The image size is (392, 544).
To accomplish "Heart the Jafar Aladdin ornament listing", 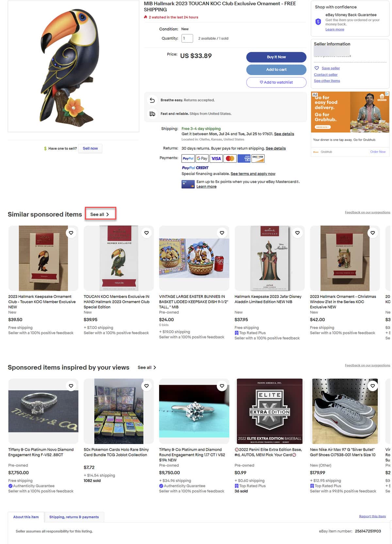I will coord(297,233).
